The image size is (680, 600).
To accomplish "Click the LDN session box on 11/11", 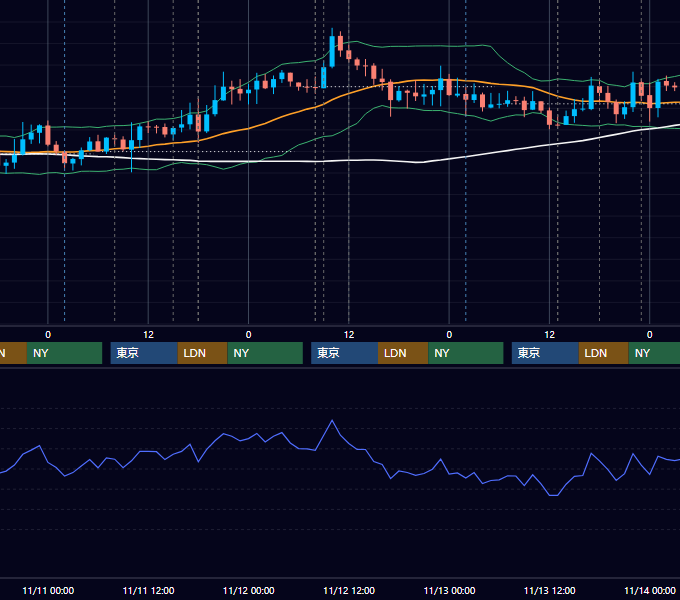I will [203, 353].
